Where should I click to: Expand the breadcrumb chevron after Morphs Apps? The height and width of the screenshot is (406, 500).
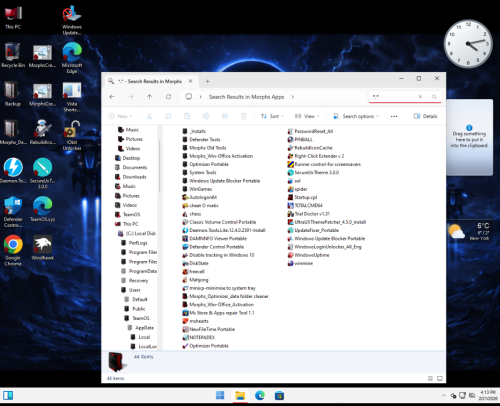click(293, 97)
